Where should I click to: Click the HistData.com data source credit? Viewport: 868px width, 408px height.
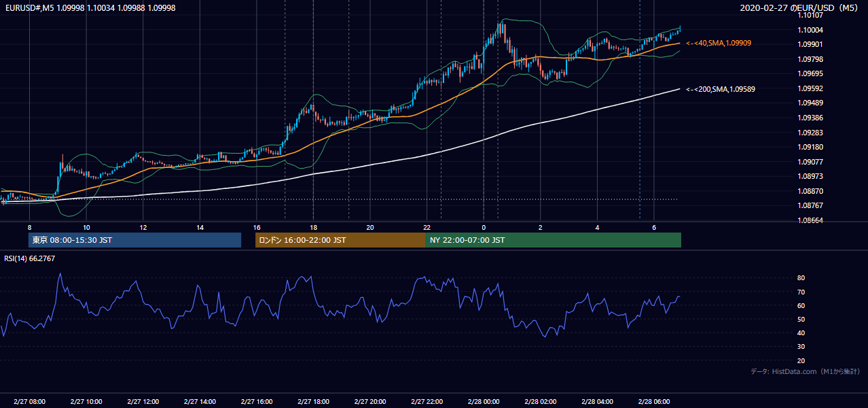click(x=806, y=371)
